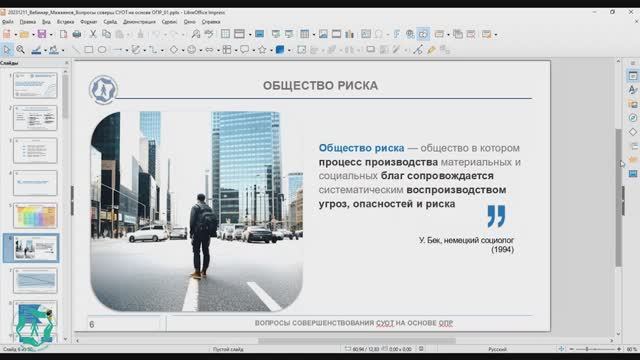The width and height of the screenshot is (640, 360).
Task: Toggle the Shadow icon in drawing toolbar
Action: tap(370, 50)
